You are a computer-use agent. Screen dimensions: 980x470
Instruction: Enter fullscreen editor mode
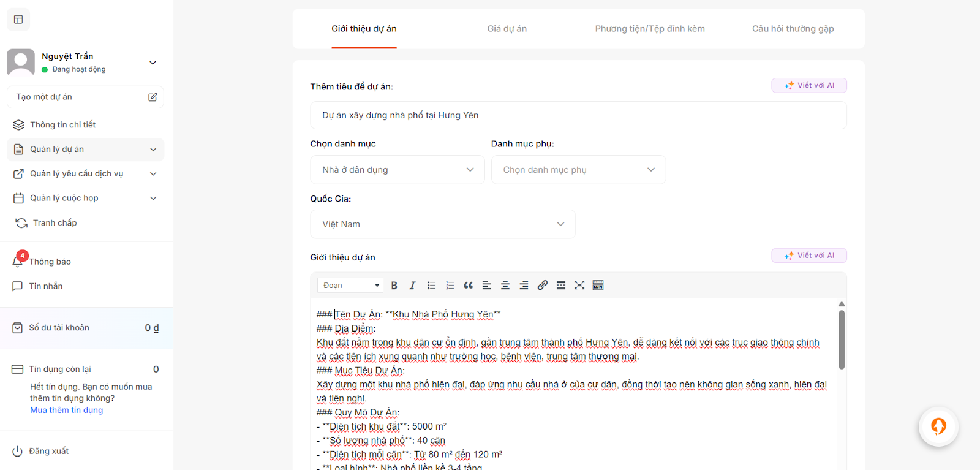[579, 286]
